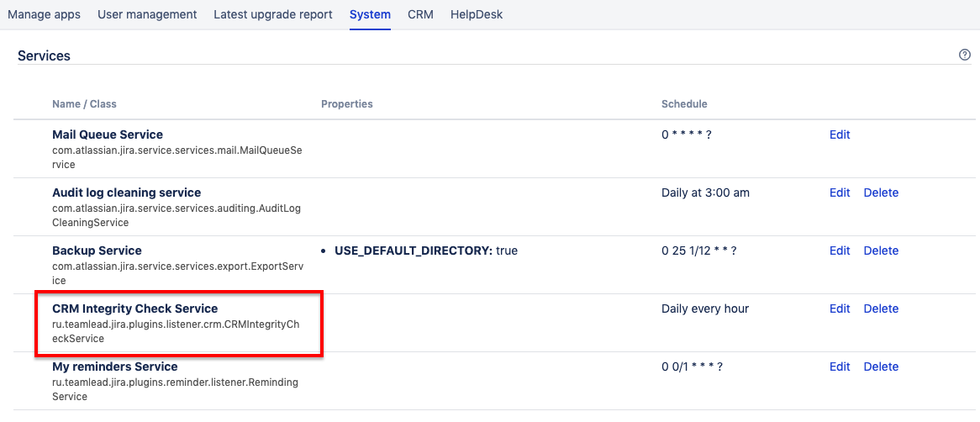Delete the Audit log cleaning service
The height and width of the screenshot is (422, 980).
(881, 193)
